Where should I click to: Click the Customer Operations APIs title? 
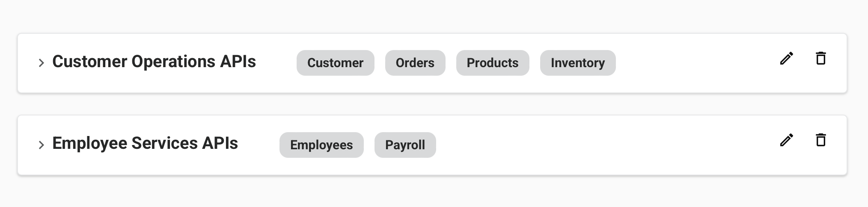pyautogui.click(x=154, y=62)
